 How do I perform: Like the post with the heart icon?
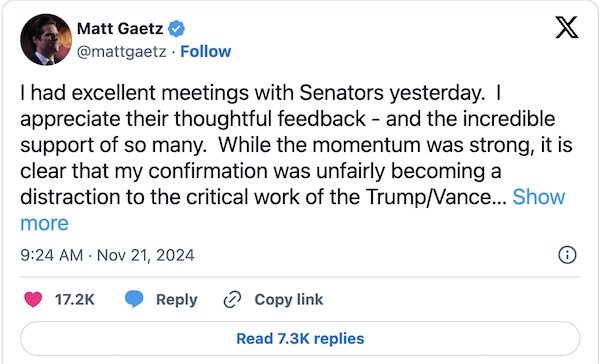pyautogui.click(x=33, y=299)
